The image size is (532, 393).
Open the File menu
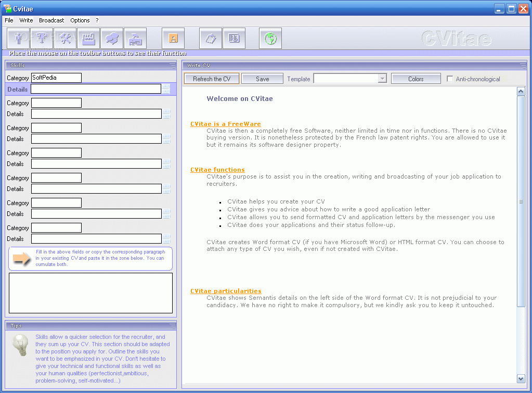9,20
